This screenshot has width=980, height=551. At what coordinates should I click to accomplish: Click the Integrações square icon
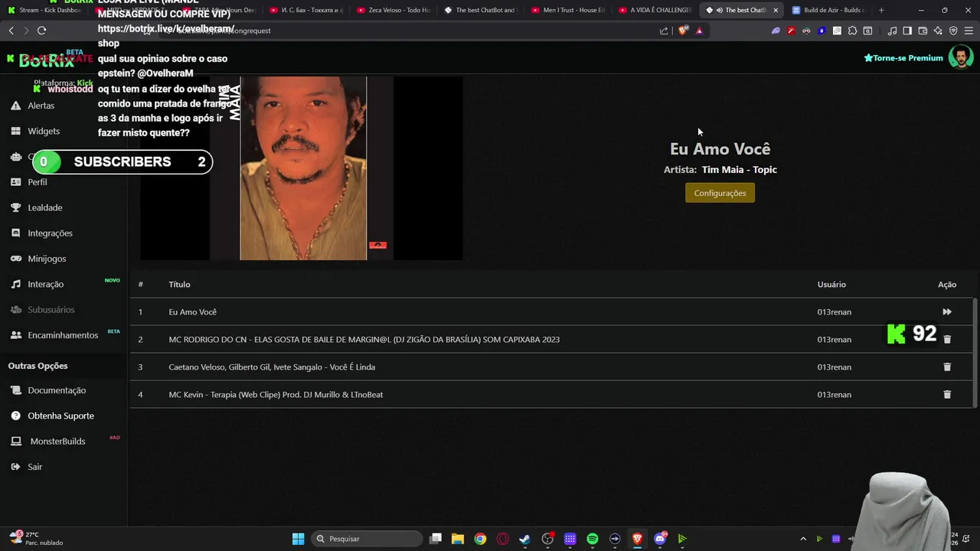(15, 233)
